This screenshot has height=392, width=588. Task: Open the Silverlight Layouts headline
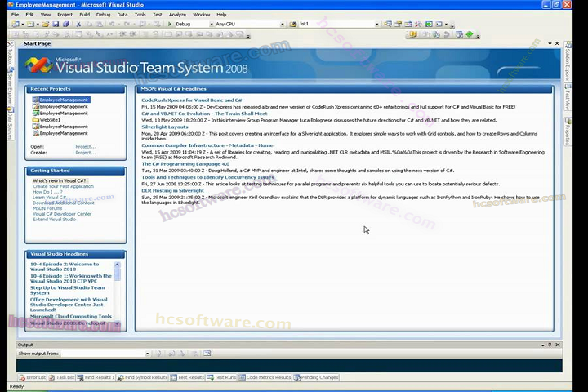pyautogui.click(x=165, y=127)
